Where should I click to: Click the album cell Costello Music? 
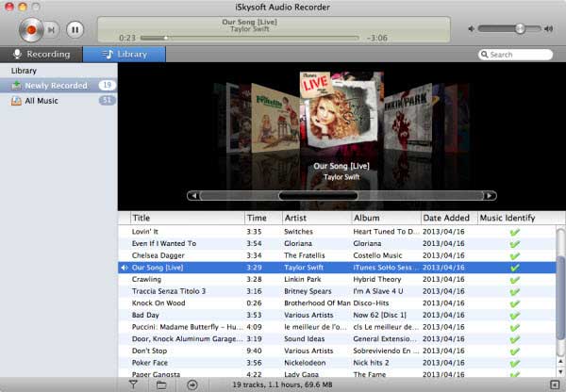tap(377, 255)
